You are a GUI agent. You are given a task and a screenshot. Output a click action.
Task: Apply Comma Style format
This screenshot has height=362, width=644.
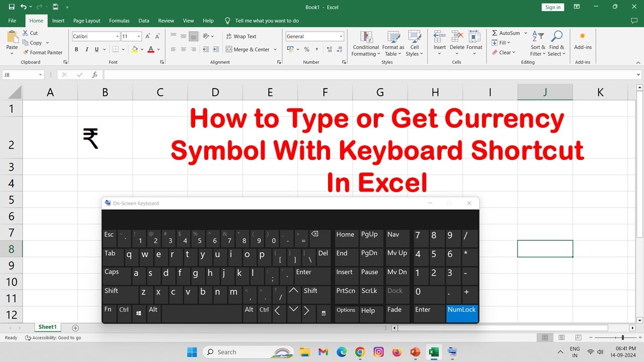click(317, 49)
